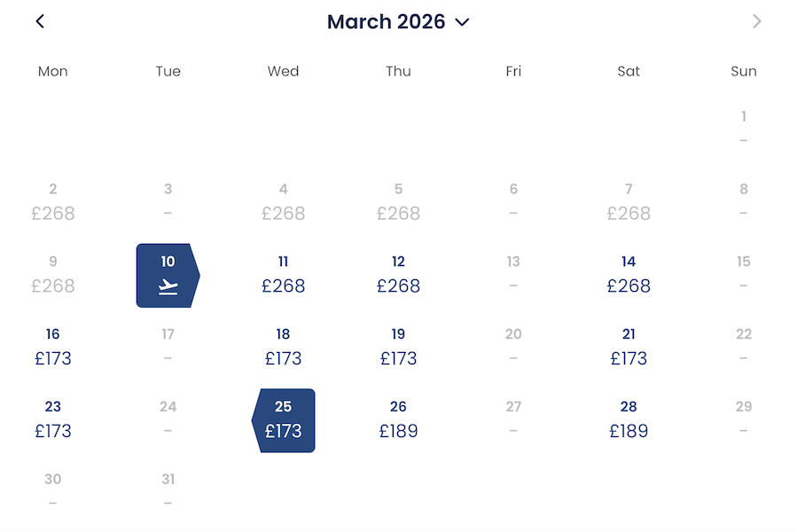
Task: Click greyed-out March 7 at £268
Action: pos(629,203)
